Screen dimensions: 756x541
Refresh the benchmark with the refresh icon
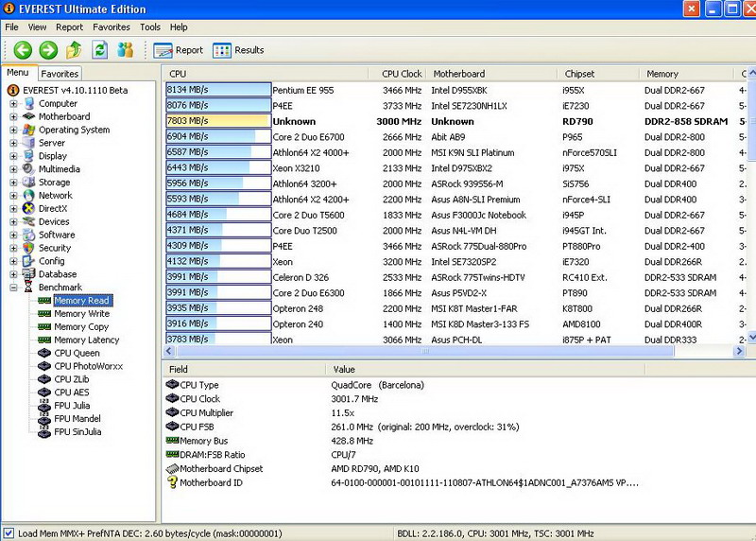click(100, 50)
